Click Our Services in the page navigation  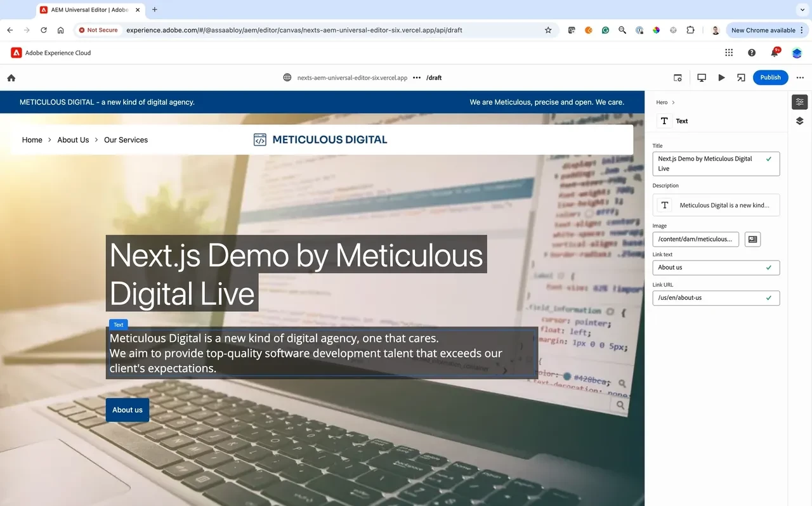click(x=126, y=139)
